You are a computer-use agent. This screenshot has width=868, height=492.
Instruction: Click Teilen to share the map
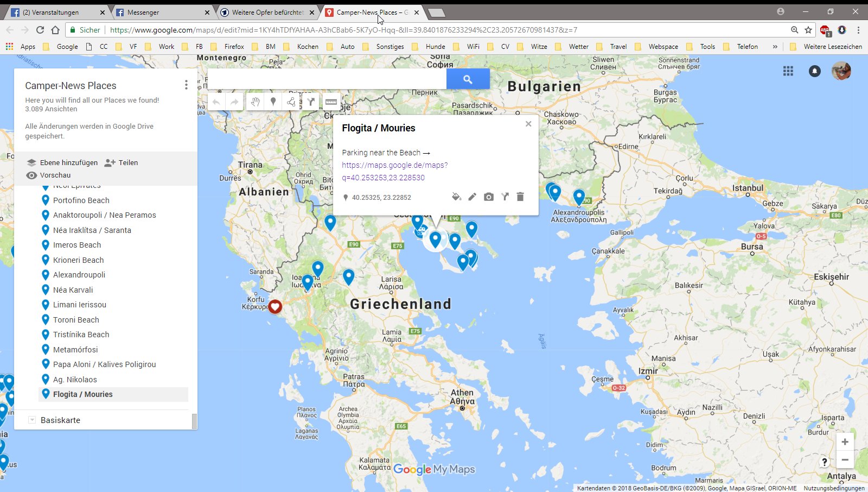pos(122,162)
